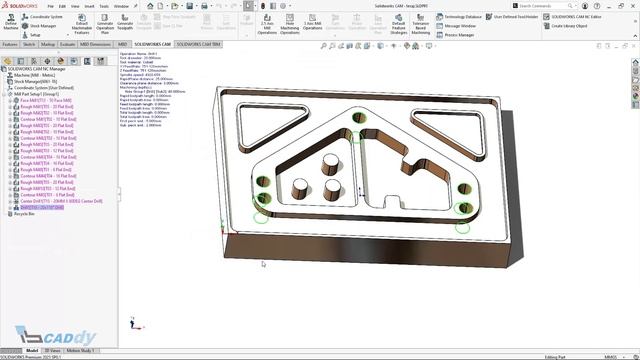Open Hole Machining Operations
640x360 pixels.
[x=290, y=24]
